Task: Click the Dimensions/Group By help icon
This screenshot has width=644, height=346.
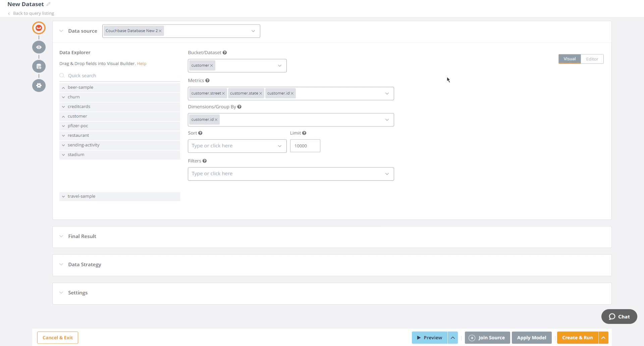Action: (239, 107)
